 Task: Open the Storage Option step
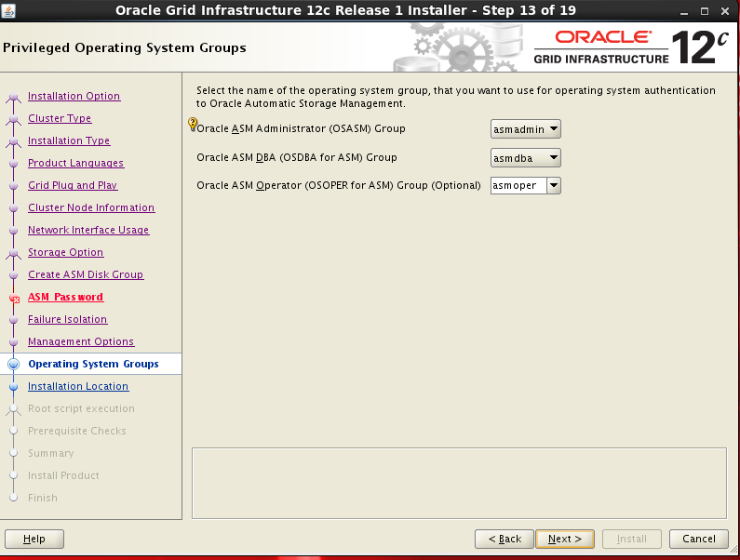[x=65, y=252]
